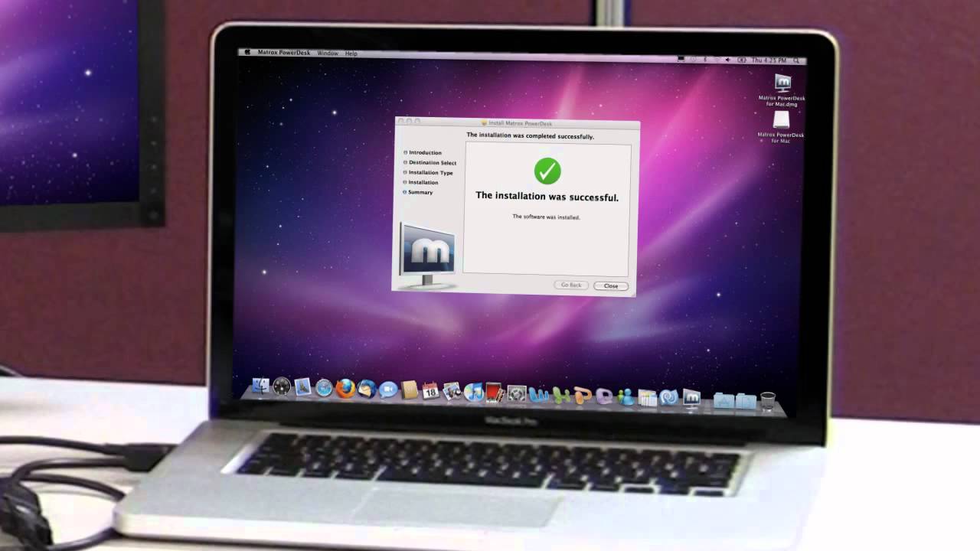Launch Dashboard from the dock
The image size is (980, 551).
click(x=282, y=386)
